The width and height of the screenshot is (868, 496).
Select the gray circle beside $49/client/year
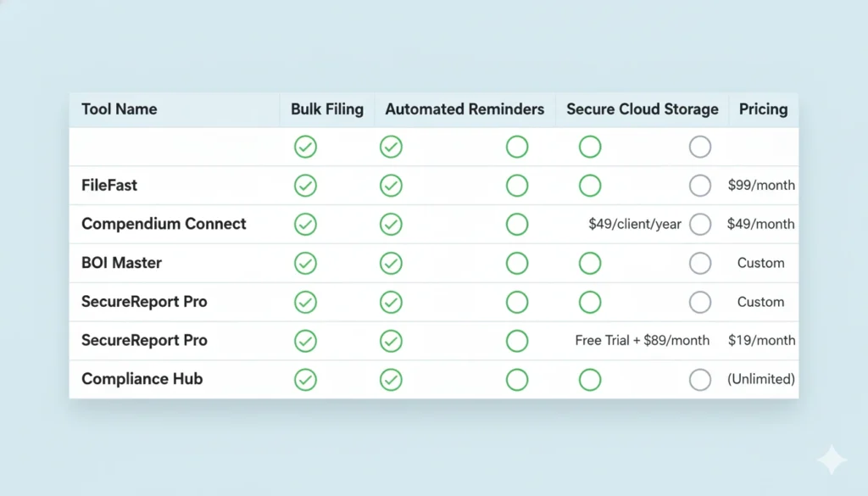click(x=700, y=224)
